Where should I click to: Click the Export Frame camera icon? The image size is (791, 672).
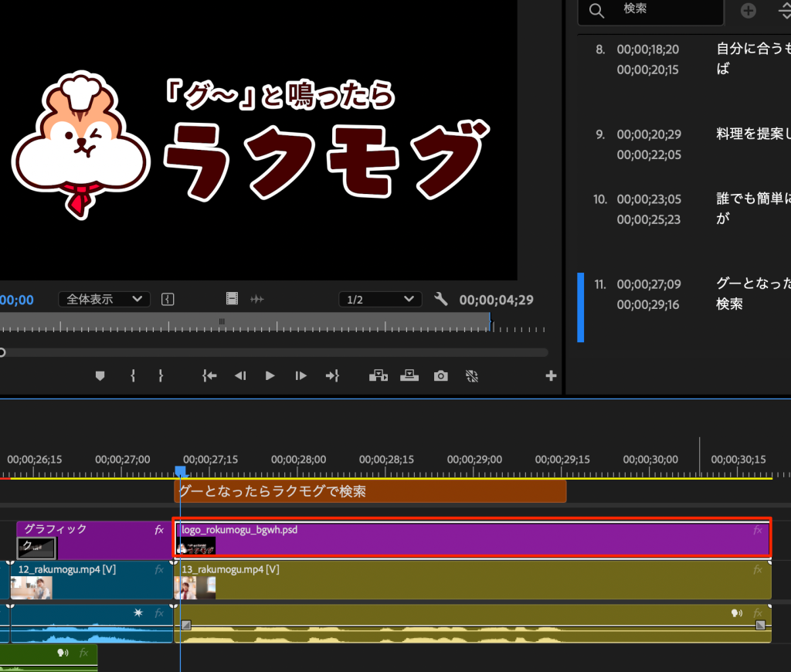(440, 376)
